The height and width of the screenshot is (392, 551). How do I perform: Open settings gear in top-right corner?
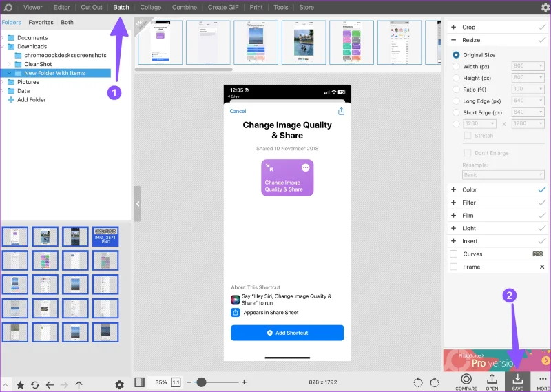coord(545,8)
